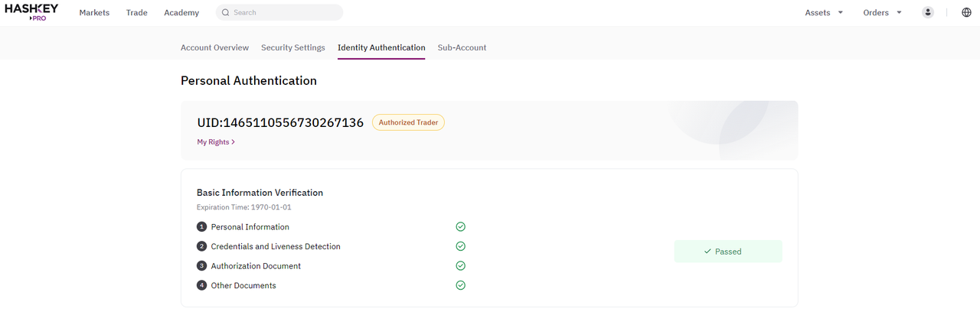This screenshot has height=315, width=980.
Task: Click the Passed status button
Action: coord(728,252)
